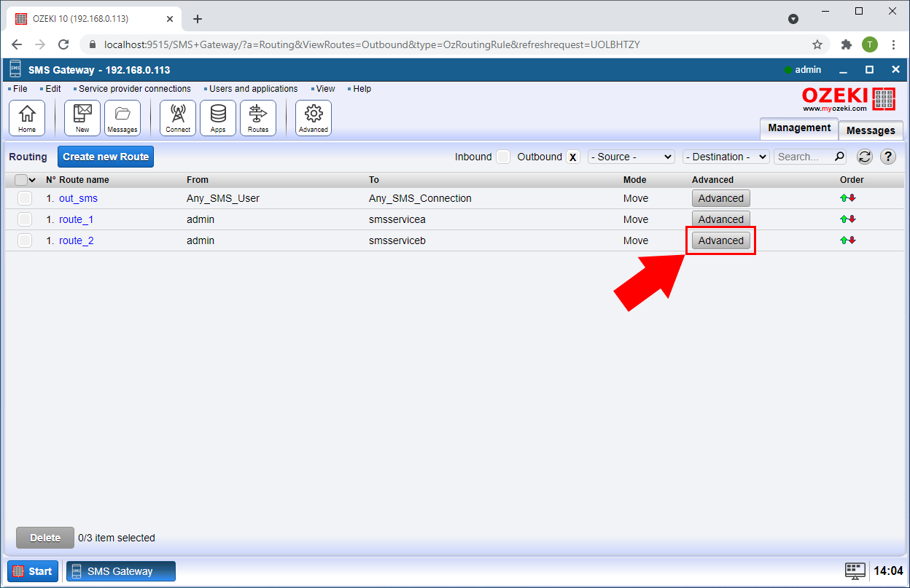This screenshot has width=910, height=588.
Task: Open the Home toolbar icon
Action: click(x=27, y=118)
